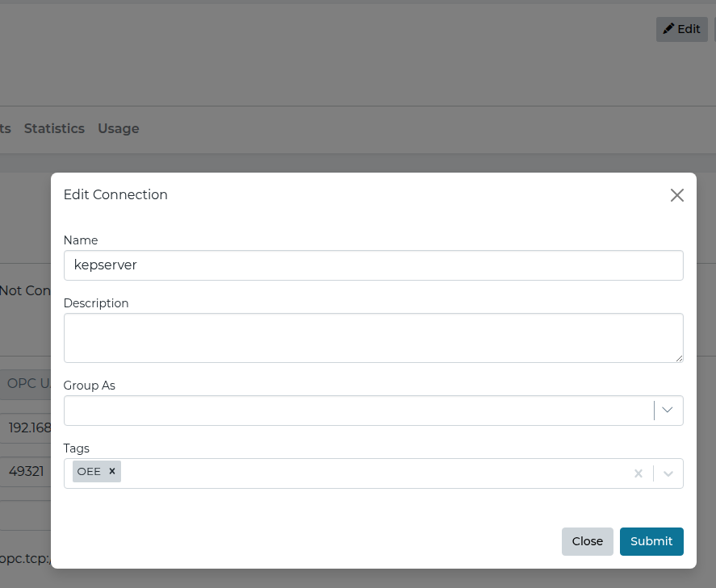
Task: Clear all tags with the X icon
Action: click(x=639, y=473)
